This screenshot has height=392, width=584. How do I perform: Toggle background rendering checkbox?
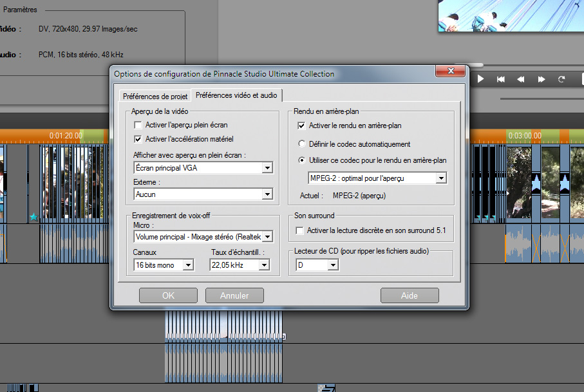point(301,126)
